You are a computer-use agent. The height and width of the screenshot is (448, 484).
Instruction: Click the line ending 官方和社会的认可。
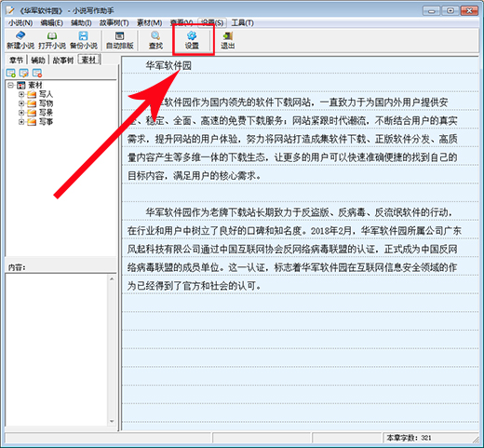[195, 286]
